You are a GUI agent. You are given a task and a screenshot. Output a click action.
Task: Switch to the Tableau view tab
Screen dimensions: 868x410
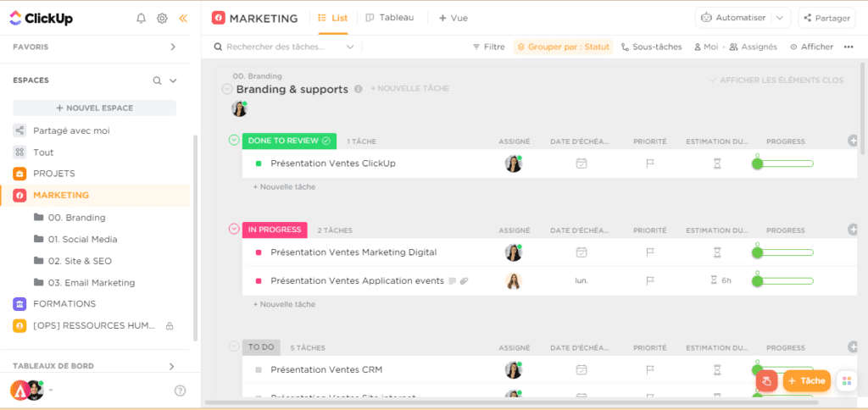[x=390, y=18]
